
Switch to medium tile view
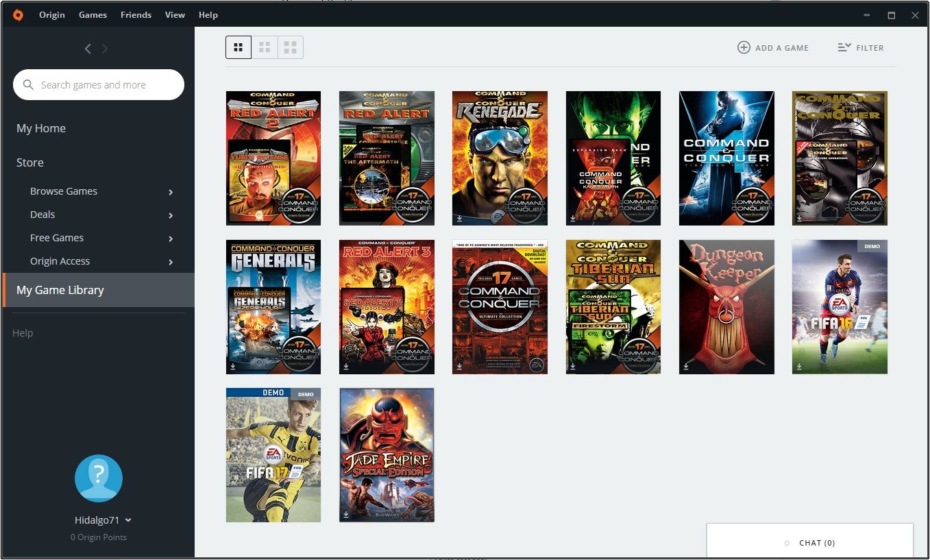(x=265, y=47)
